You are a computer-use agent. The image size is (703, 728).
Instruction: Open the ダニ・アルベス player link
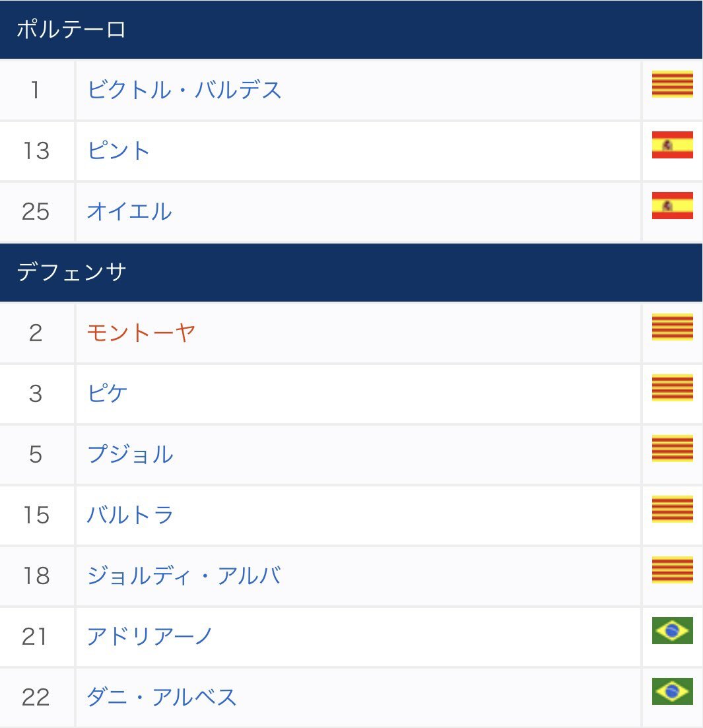click(x=162, y=698)
